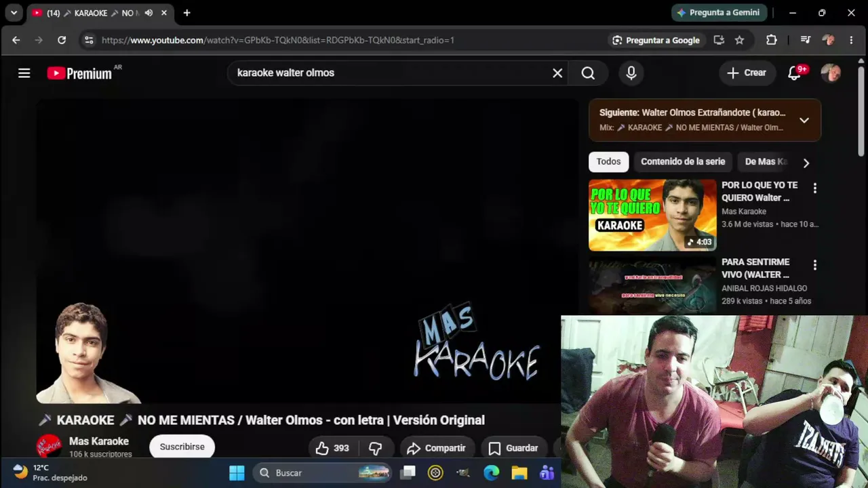Start voice search with the microphone
The height and width of the screenshot is (488, 868).
pos(631,73)
